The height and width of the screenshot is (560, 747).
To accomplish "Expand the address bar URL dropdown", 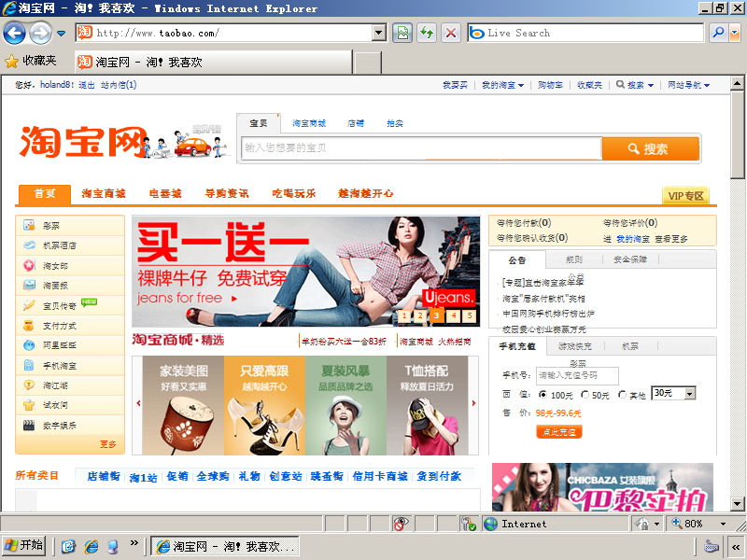I will (x=379, y=33).
